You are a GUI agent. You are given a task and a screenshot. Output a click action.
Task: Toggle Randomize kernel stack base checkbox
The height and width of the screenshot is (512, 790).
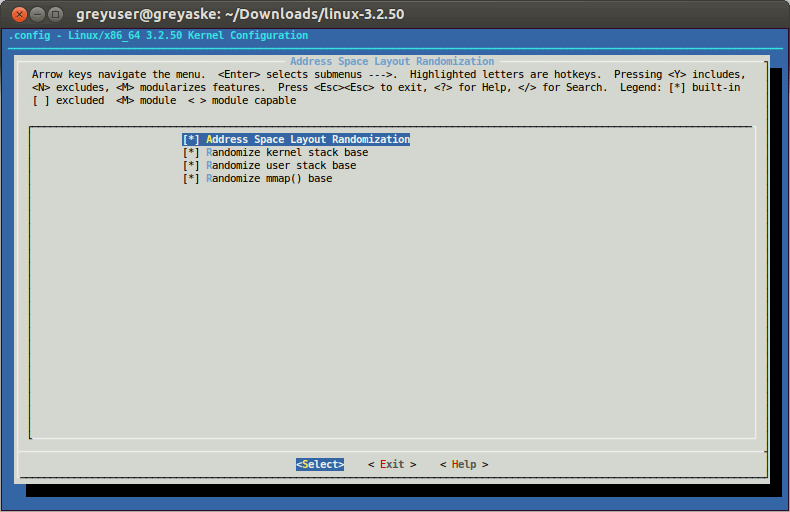point(191,153)
